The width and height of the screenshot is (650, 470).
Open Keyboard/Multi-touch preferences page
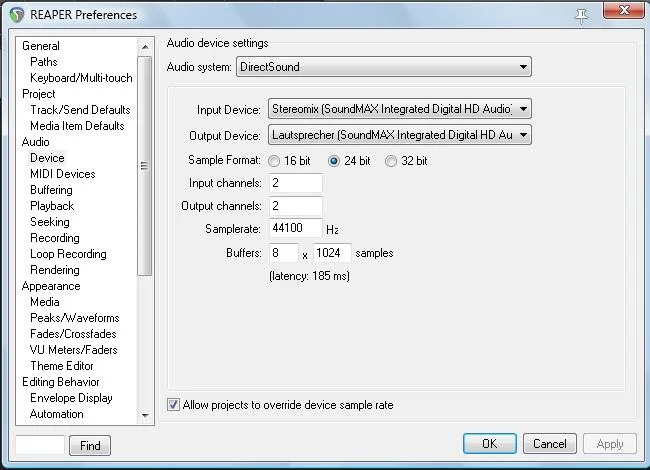pyautogui.click(x=81, y=78)
